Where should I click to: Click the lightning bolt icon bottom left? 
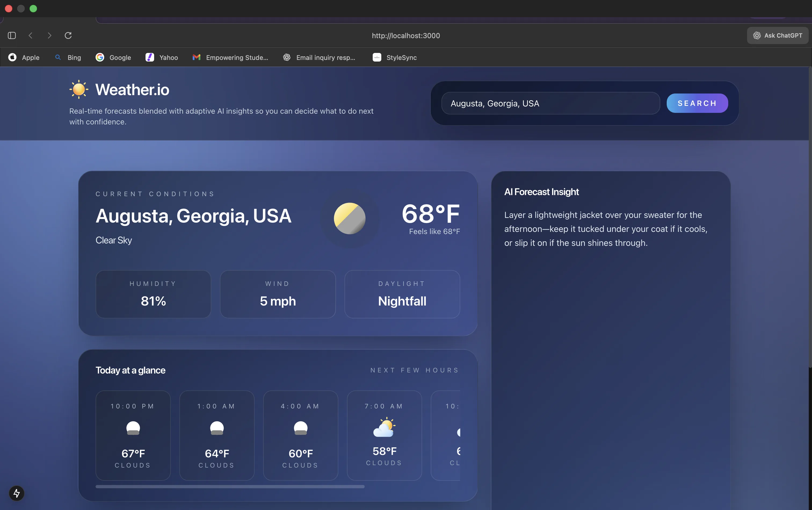point(17,493)
